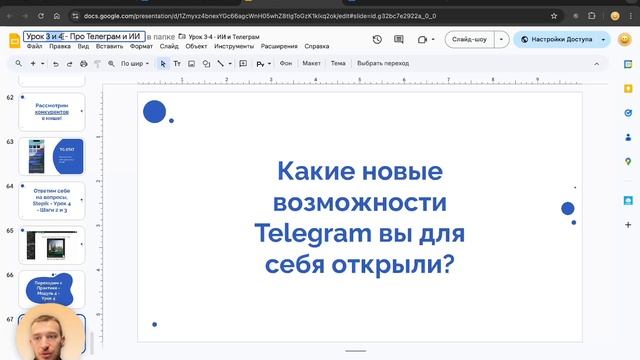Open the Meet camera dropdown arrow
This screenshot has width=640, height=360.
(433, 40)
